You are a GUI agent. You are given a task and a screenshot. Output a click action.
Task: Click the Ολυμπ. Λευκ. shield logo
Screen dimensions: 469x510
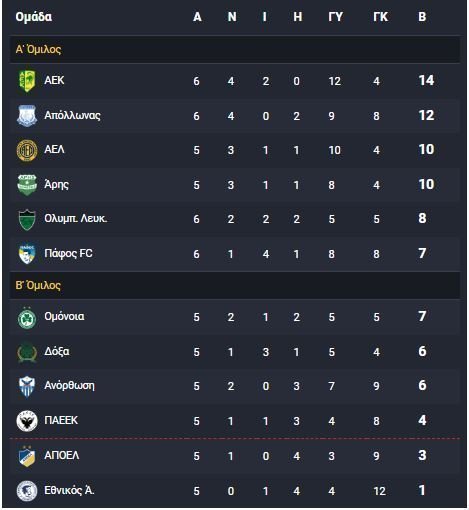tap(27, 220)
